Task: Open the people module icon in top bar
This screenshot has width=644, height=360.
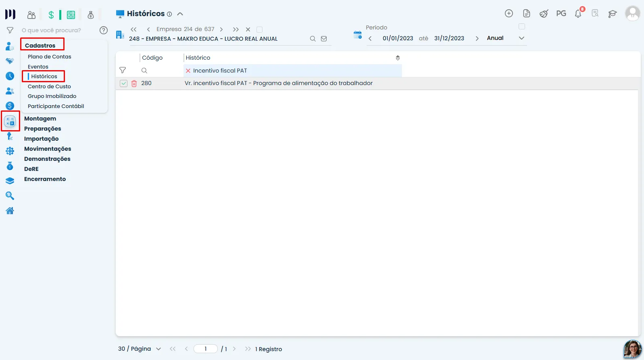Action: tap(31, 15)
